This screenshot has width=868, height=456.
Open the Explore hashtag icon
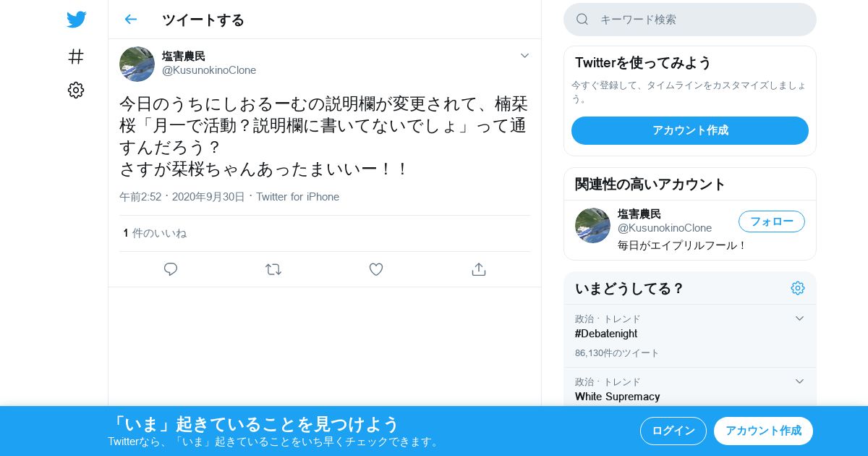pyautogui.click(x=76, y=56)
